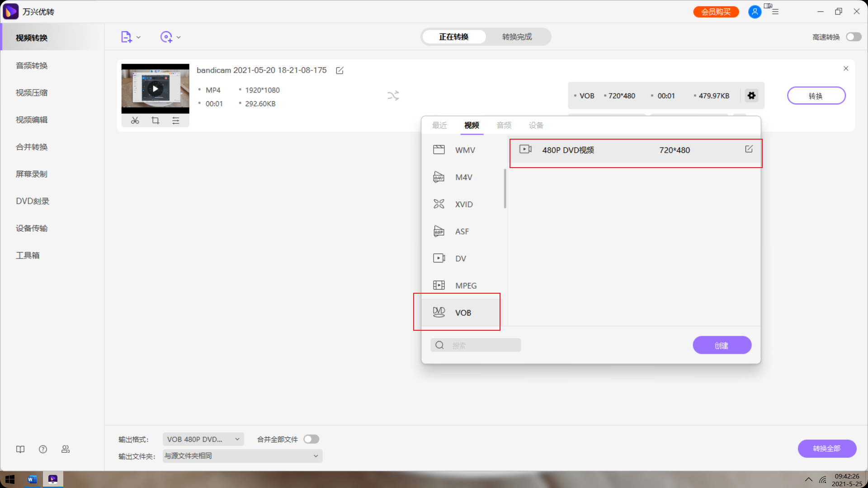Click the user account avatar icon

click(755, 12)
